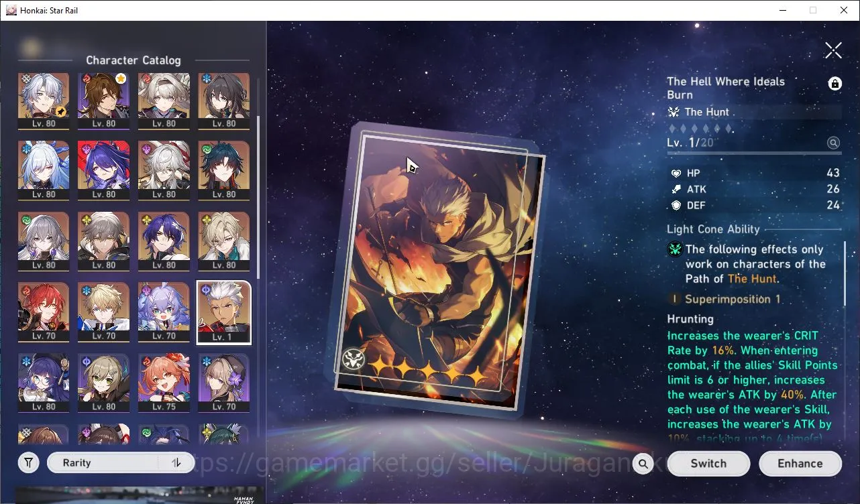Click the DEF value 24
This screenshot has height=504, width=860.
coord(833,205)
